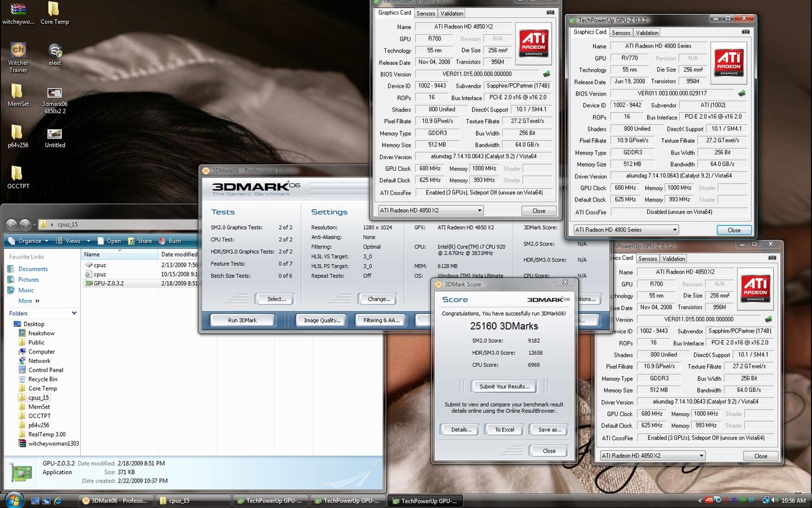The image size is (812, 508).
Task: Open the GPU selector dropdown in the top-middle GPU-Z window
Action: click(430, 210)
